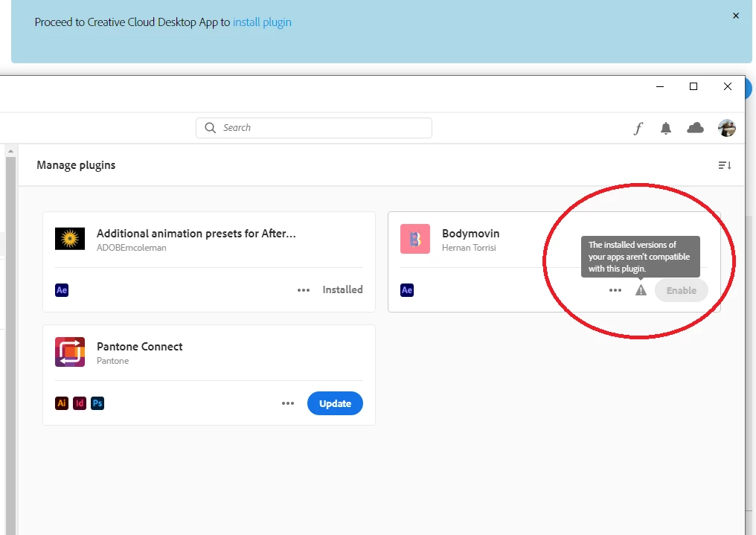Image resolution: width=756 pixels, height=535 pixels.
Task: Click the Additional animation presets plugin thumbnail
Action: 70,239
